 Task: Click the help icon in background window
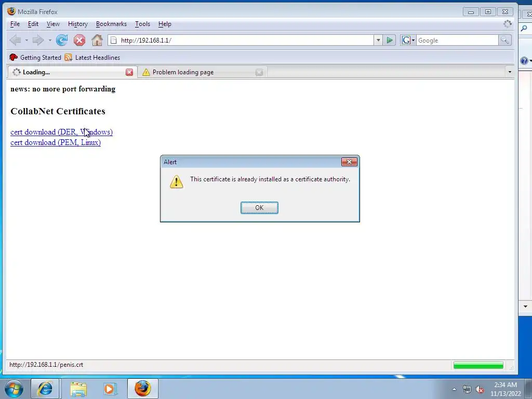pyautogui.click(x=524, y=61)
